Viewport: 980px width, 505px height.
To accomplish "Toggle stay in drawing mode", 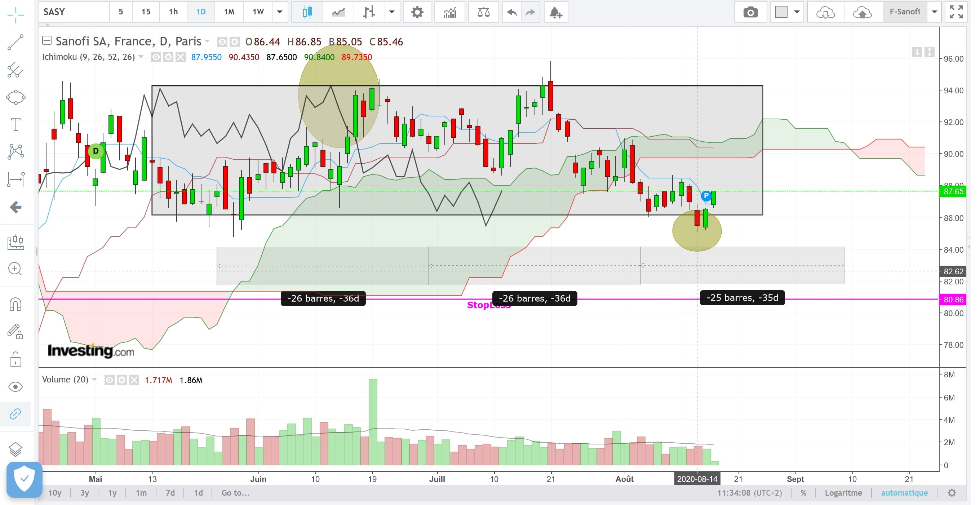I will (x=15, y=332).
